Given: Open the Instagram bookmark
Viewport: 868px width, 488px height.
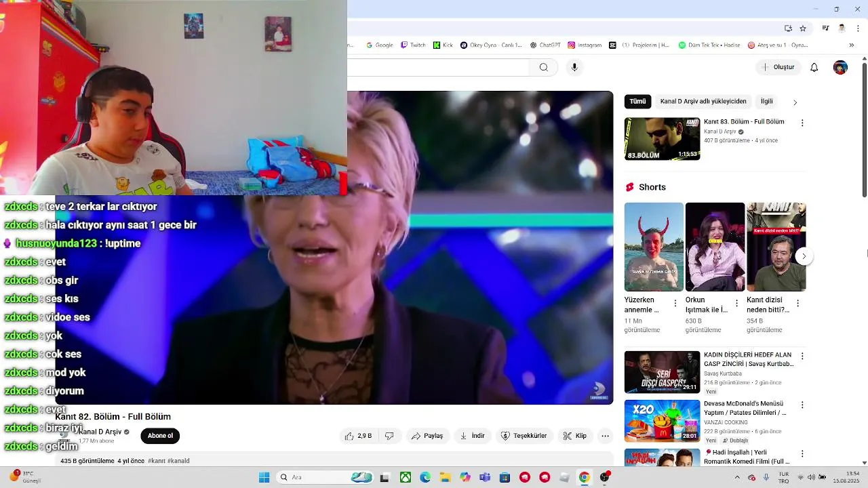Looking at the screenshot, I should 585,45.
